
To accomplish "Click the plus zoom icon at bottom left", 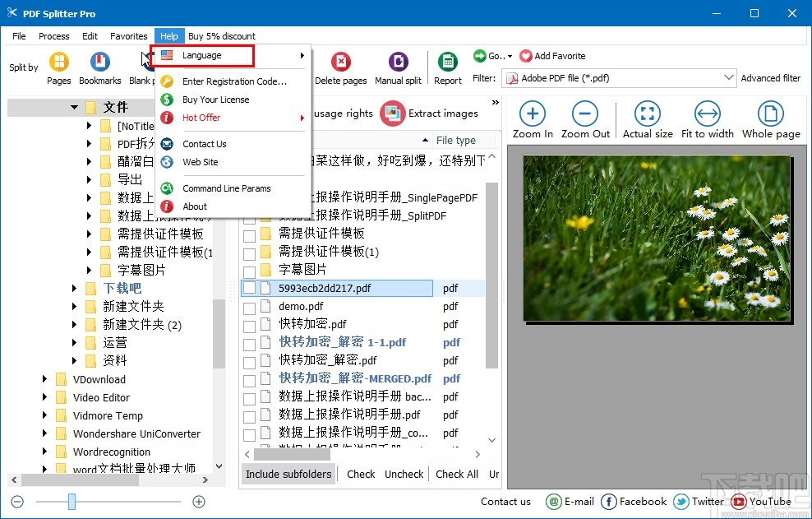I will [199, 502].
